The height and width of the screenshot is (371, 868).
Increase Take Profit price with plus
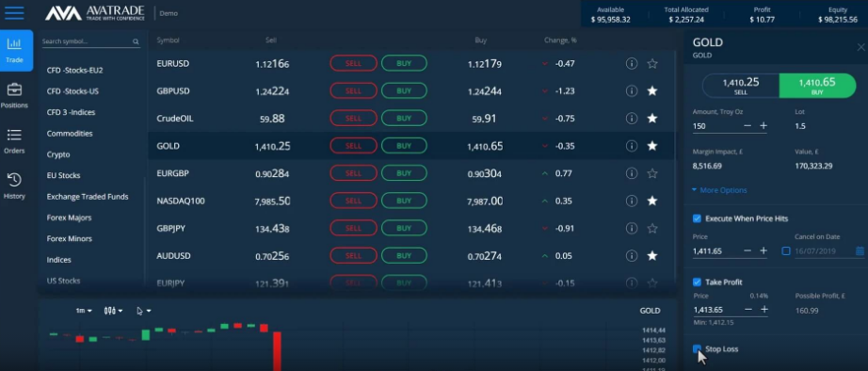pos(764,310)
